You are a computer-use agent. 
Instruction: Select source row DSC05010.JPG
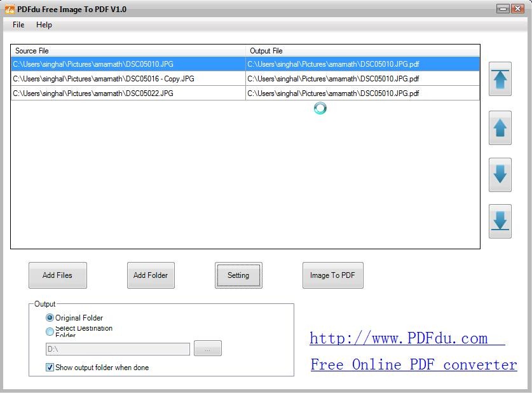(x=128, y=64)
